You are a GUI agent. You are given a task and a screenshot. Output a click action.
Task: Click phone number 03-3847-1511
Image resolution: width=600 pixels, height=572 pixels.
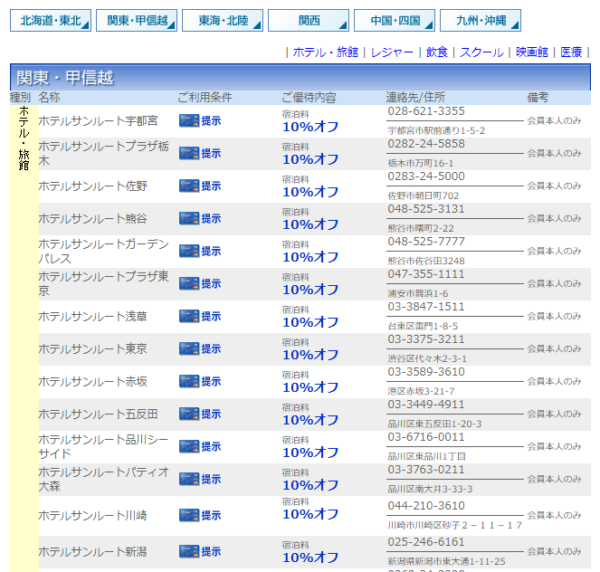point(426,307)
